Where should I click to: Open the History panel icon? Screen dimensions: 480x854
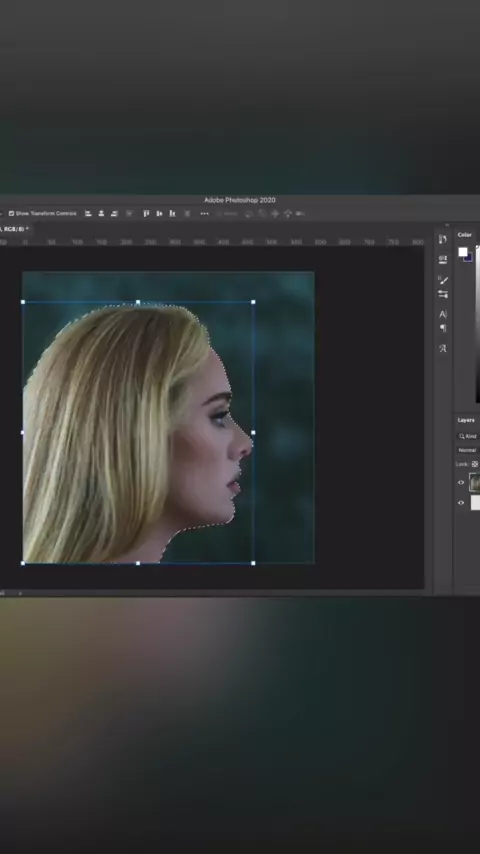pos(442,239)
